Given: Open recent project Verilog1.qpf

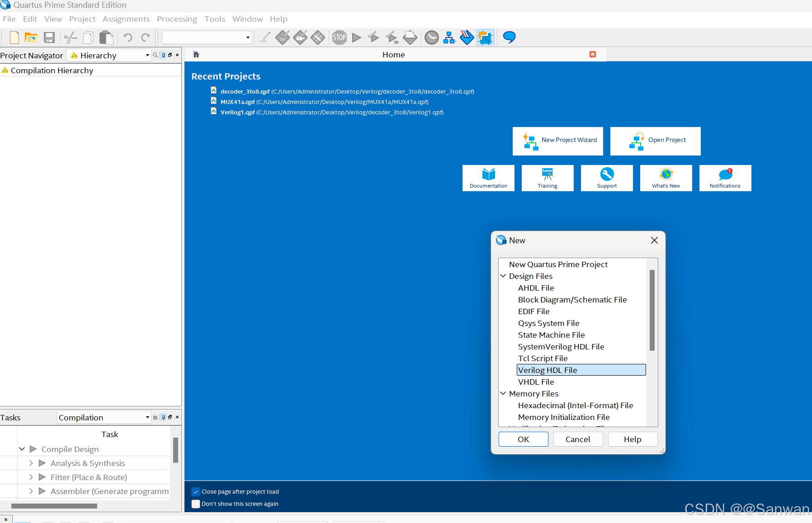Looking at the screenshot, I should click(332, 112).
